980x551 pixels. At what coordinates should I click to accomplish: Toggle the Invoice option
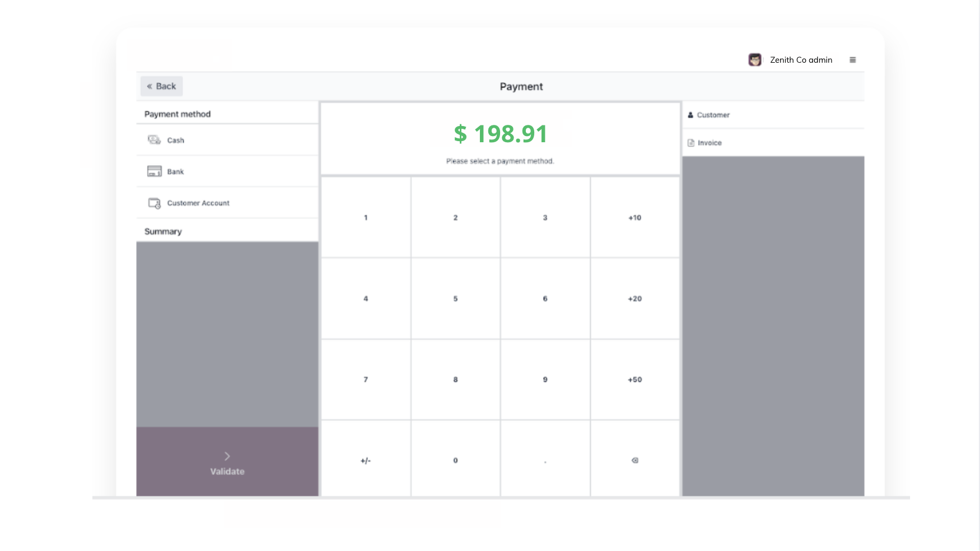point(710,143)
